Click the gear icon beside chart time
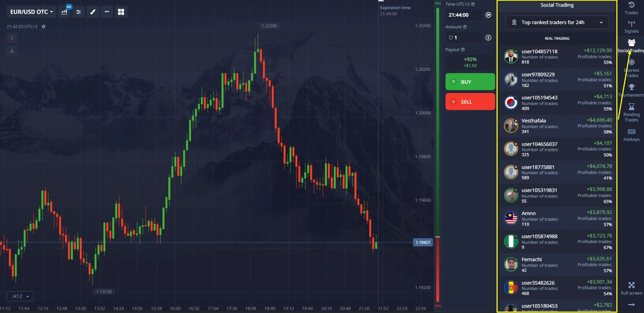Viewport: 644px width, 313px height. coord(44,27)
